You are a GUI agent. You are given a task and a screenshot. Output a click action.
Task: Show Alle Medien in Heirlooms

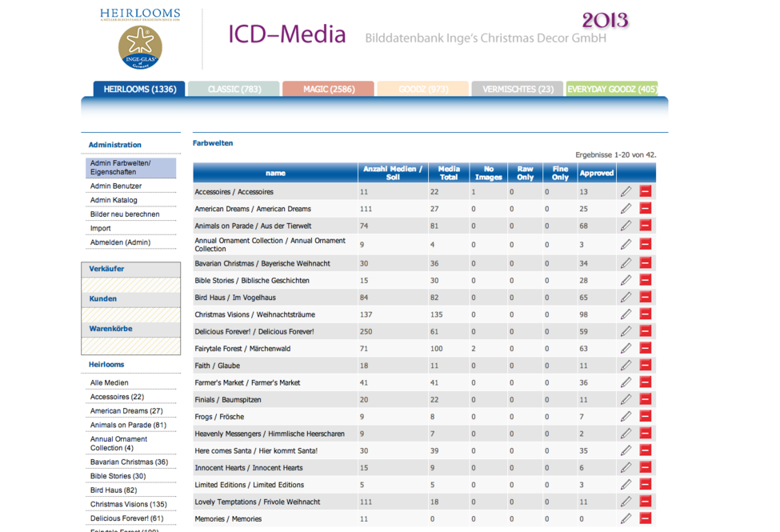pyautogui.click(x=110, y=382)
